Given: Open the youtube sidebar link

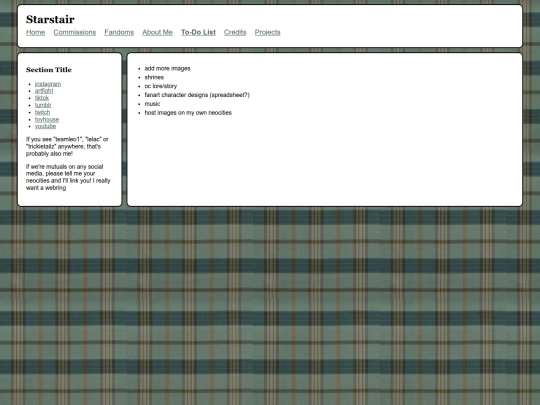Looking at the screenshot, I should (x=45, y=126).
